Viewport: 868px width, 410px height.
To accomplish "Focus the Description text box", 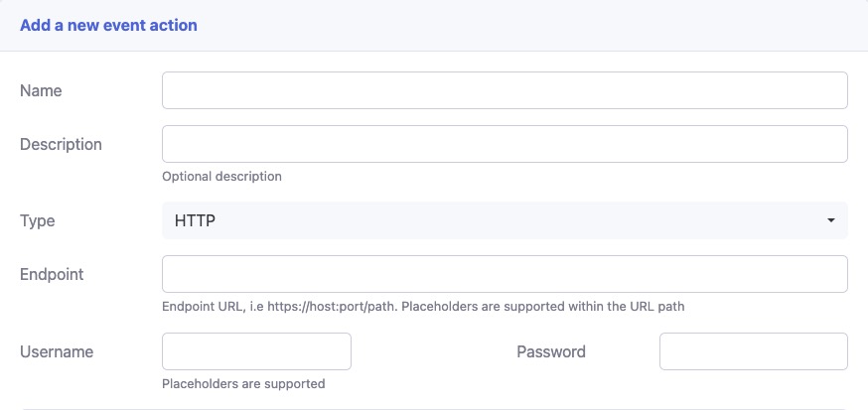I will [505, 144].
